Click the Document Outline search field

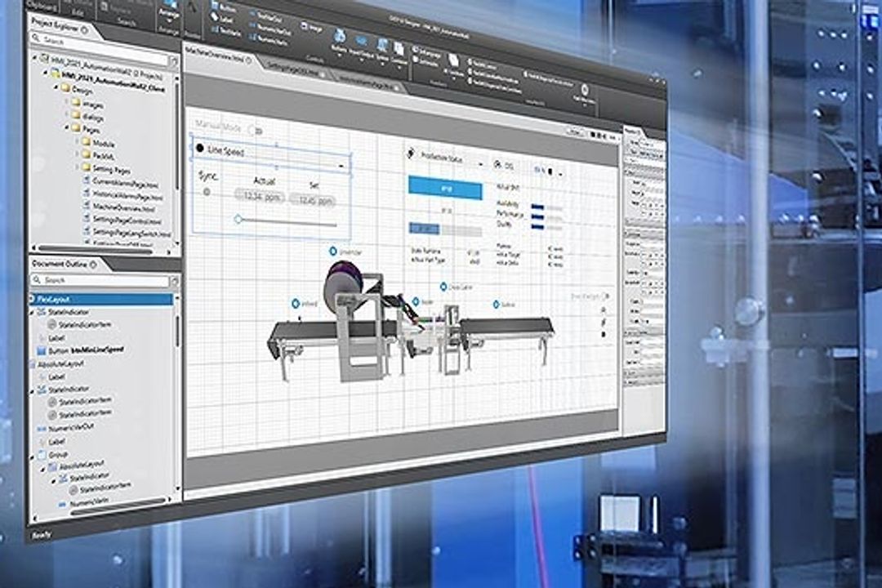click(x=100, y=279)
